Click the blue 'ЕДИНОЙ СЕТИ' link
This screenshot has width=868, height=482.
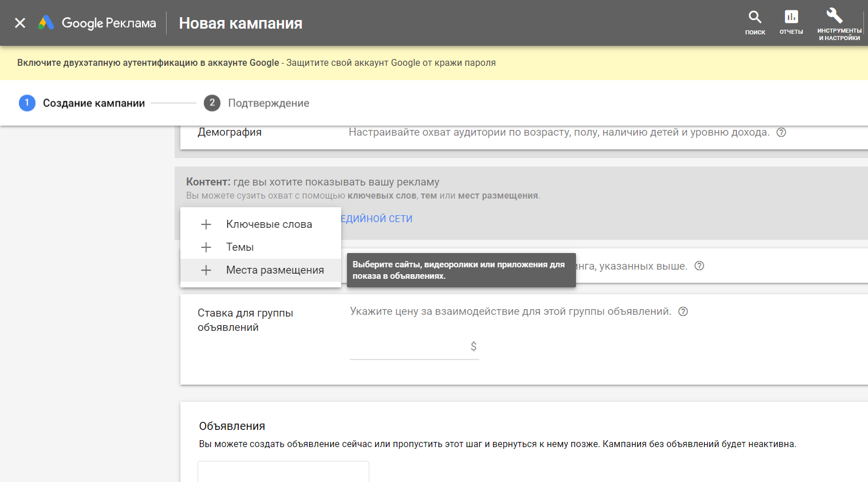coord(376,219)
